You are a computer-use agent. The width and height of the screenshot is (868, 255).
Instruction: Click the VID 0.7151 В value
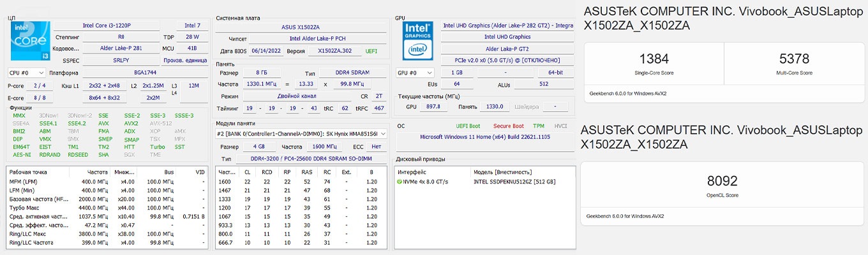194,217
